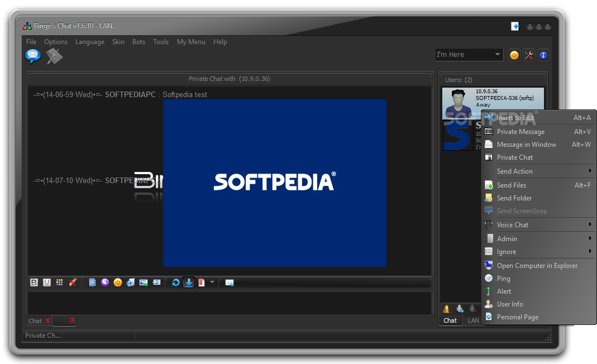Toggle bold formatting in chat toolbar
This screenshot has width=597, height=364.
[x=34, y=282]
